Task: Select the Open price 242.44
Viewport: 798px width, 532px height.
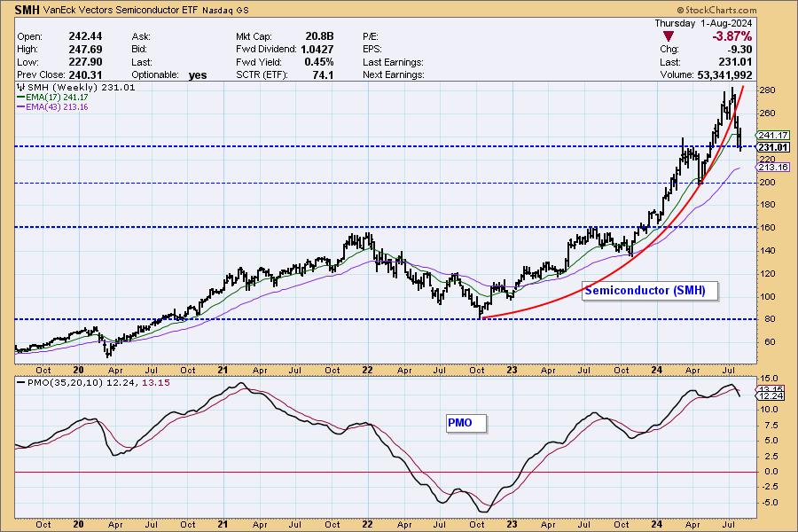Action: pyautogui.click(x=85, y=36)
